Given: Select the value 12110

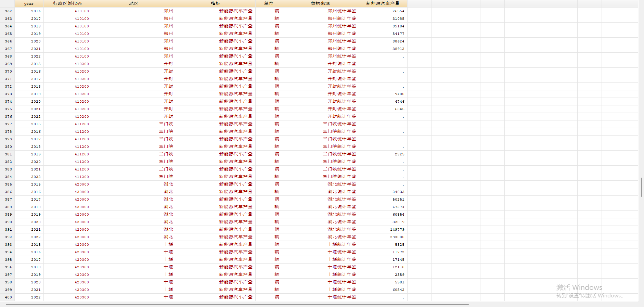Looking at the screenshot, I should 398,267.
